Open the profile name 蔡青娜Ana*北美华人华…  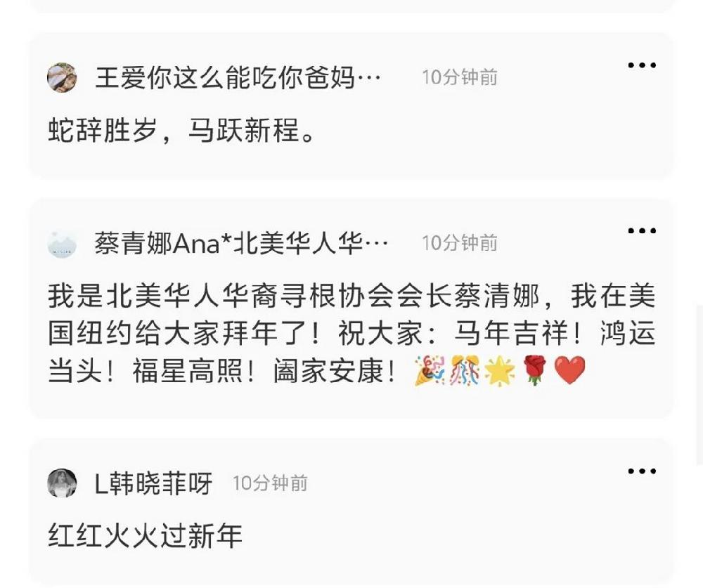pyautogui.click(x=241, y=243)
